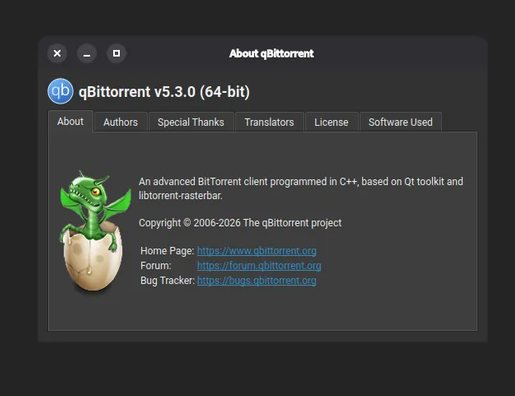Image resolution: width=515 pixels, height=396 pixels.
Task: Visit the forum.qbittorrent.org link
Action: tap(259, 266)
